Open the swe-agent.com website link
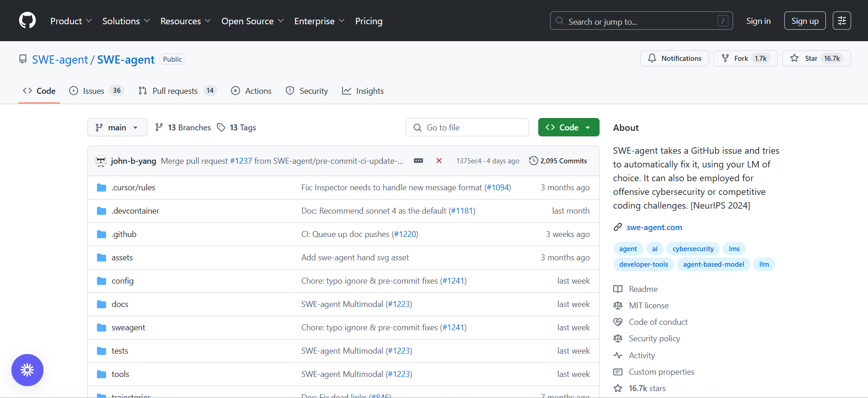The image size is (868, 398). tap(654, 227)
